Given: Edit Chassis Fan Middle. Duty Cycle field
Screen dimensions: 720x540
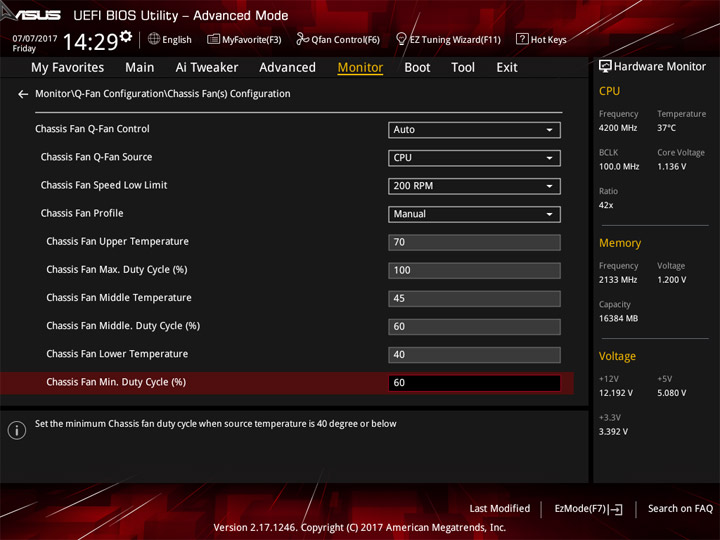Looking at the screenshot, I should click(x=474, y=326).
